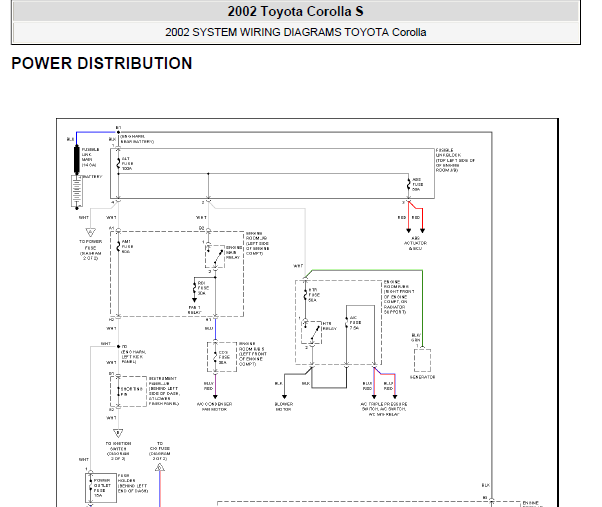Select the A/C fuse 7.5A label
This screenshot has height=507, width=602.
pyautogui.click(x=355, y=323)
